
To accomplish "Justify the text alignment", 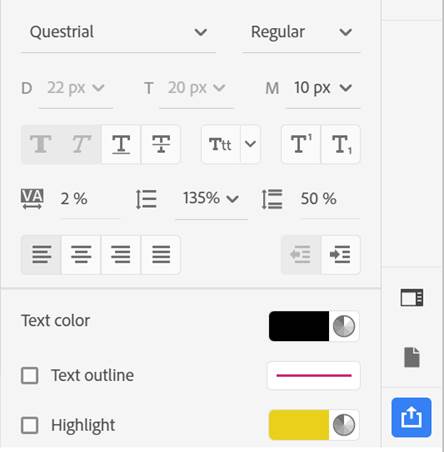I will (161, 255).
